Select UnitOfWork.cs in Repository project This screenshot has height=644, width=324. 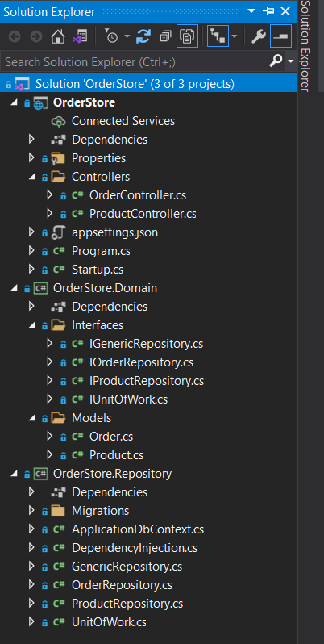click(109, 622)
